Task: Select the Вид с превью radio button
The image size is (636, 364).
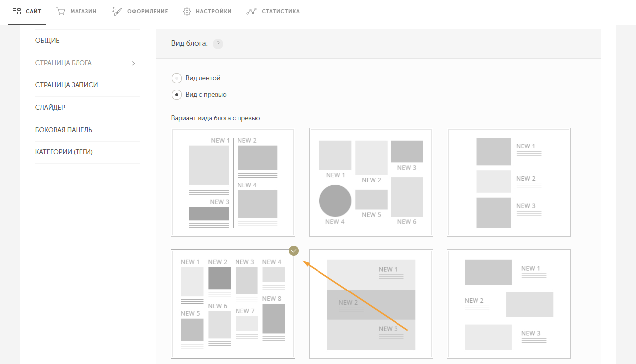Action: [177, 95]
